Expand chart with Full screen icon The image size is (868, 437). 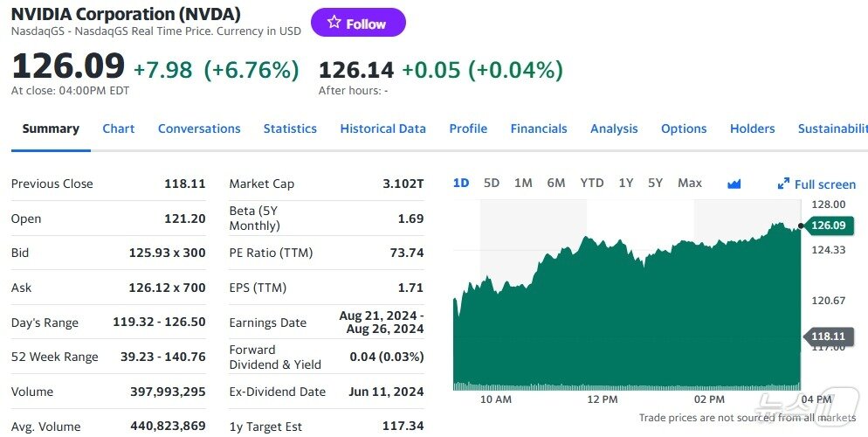tap(816, 184)
